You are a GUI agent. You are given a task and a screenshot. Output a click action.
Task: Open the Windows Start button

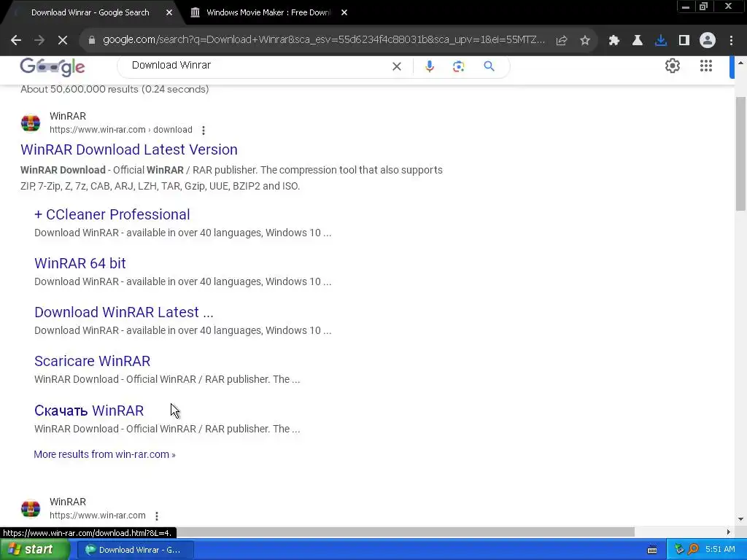click(x=34, y=550)
